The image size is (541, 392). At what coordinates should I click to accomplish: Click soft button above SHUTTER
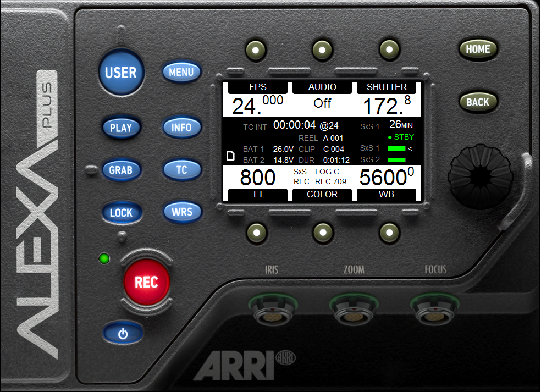390,49
